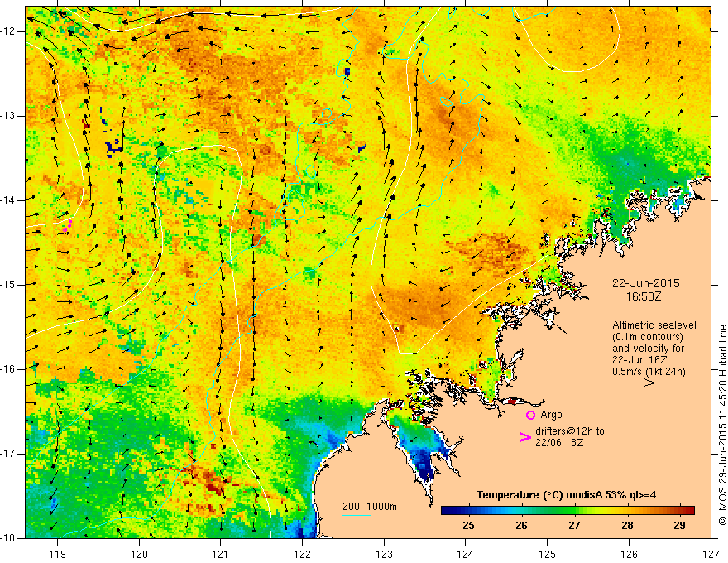Click the cyan 200 1000m isobath legend line

[x=356, y=515]
